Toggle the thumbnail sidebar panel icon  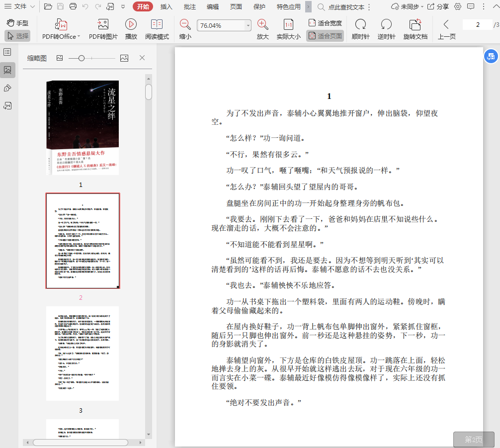[7, 70]
